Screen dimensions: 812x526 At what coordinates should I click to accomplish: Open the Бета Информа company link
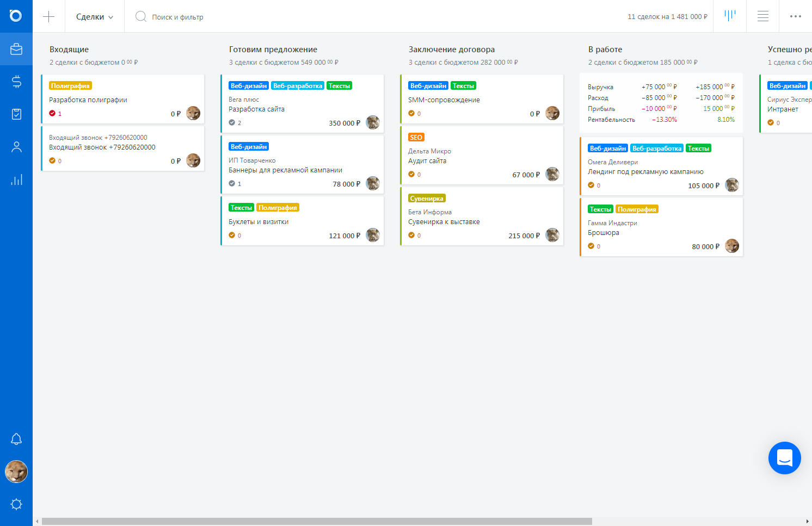pyautogui.click(x=430, y=212)
